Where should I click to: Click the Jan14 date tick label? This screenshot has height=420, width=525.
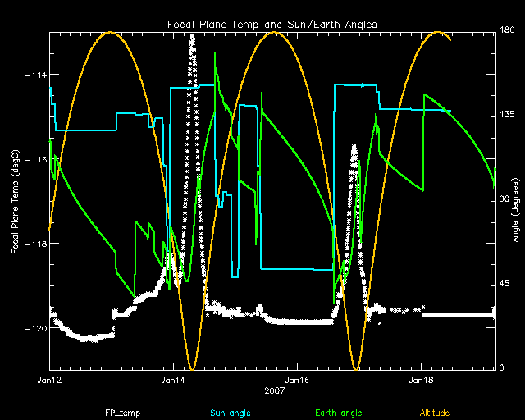(174, 381)
